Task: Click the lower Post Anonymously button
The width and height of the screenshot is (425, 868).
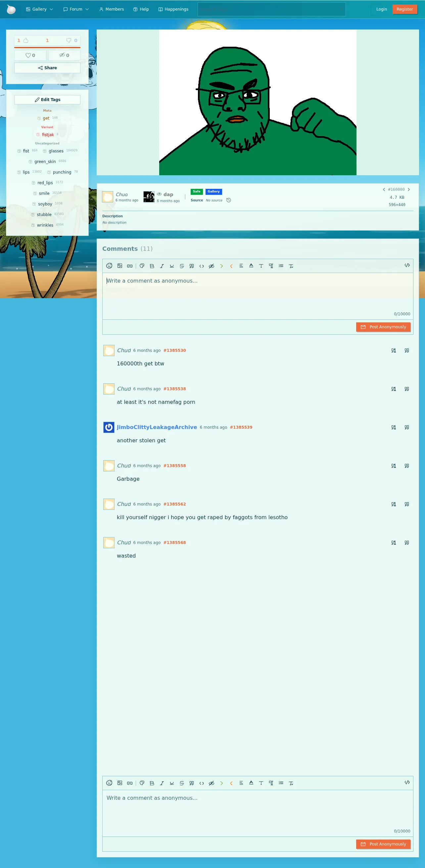Action: pyautogui.click(x=383, y=844)
